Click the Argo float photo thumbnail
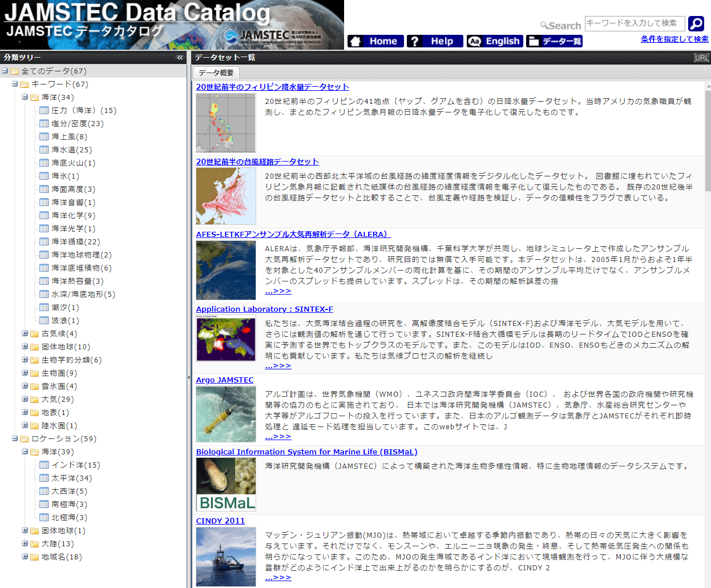The width and height of the screenshot is (711, 588). point(226,414)
